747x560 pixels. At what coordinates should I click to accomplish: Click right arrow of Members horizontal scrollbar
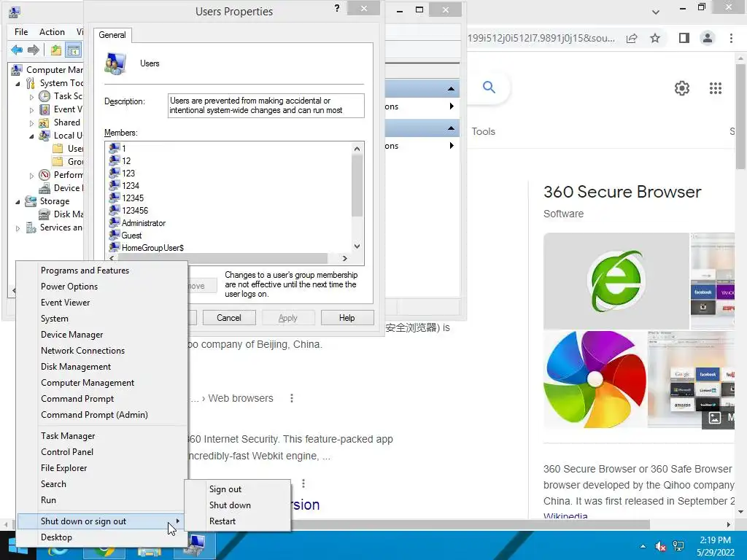[345, 258]
